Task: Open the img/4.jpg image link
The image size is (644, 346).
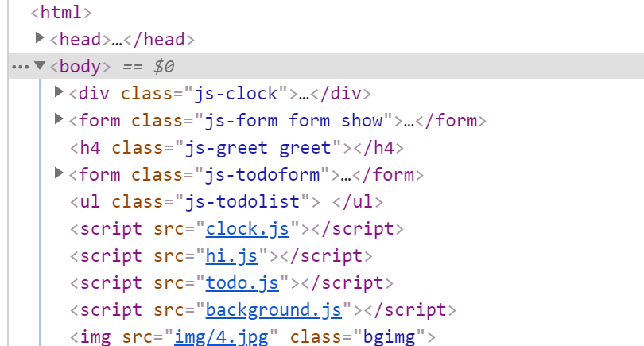Action: click(221, 337)
